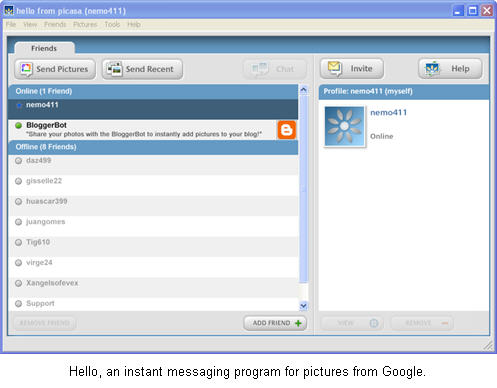Click the Send Recent button

click(142, 69)
